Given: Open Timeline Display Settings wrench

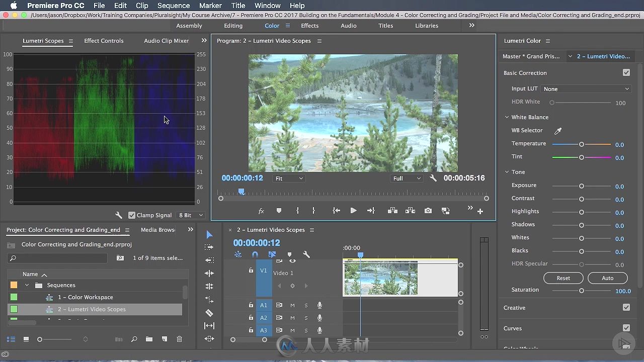Looking at the screenshot, I should (x=306, y=254).
